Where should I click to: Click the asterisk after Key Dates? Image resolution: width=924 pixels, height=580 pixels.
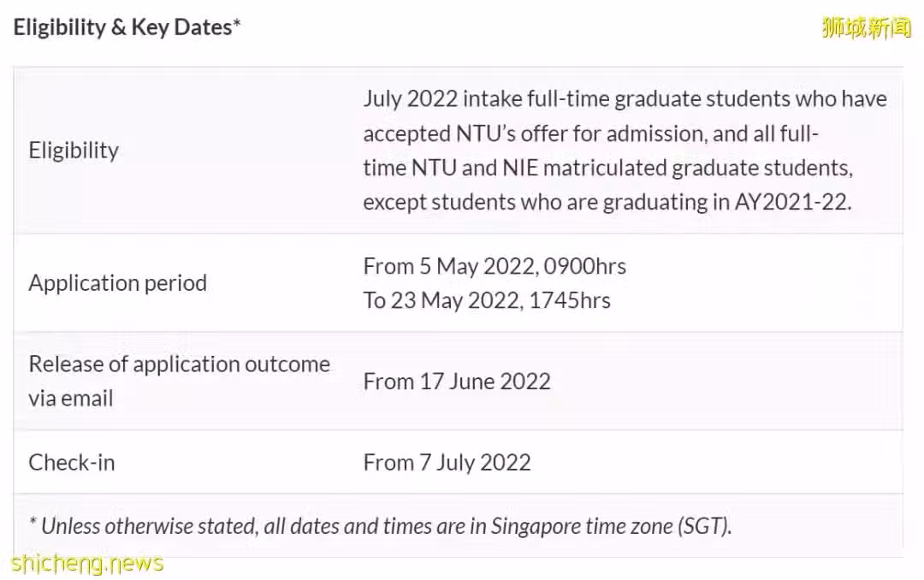click(237, 24)
